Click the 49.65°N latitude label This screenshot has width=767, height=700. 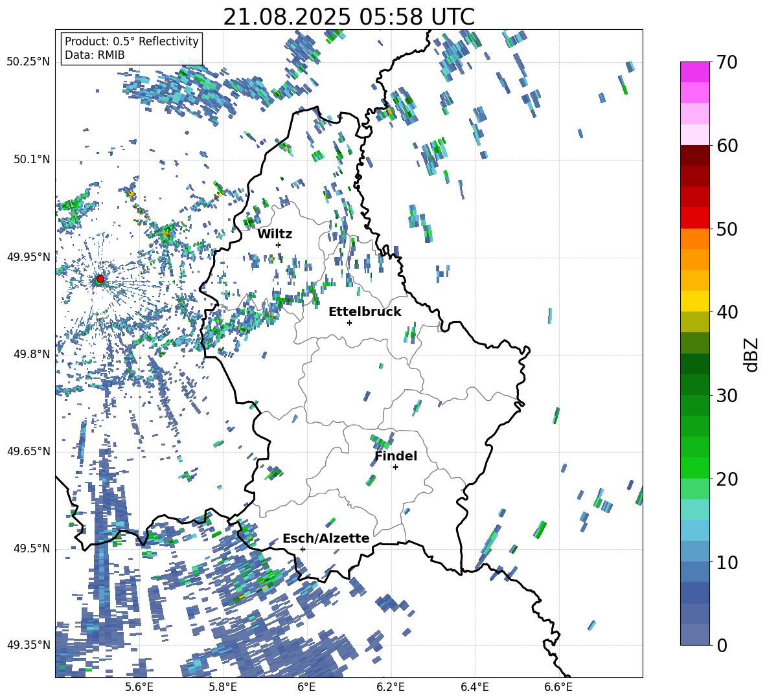[x=29, y=451]
